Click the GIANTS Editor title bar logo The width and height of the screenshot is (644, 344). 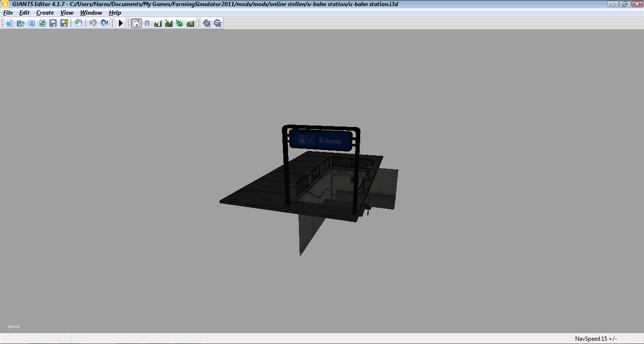click(x=5, y=4)
